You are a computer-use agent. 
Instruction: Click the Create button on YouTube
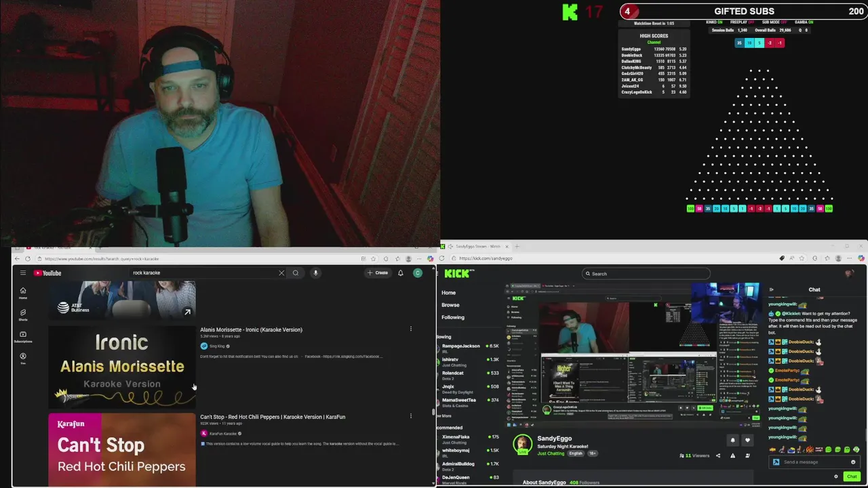point(378,273)
